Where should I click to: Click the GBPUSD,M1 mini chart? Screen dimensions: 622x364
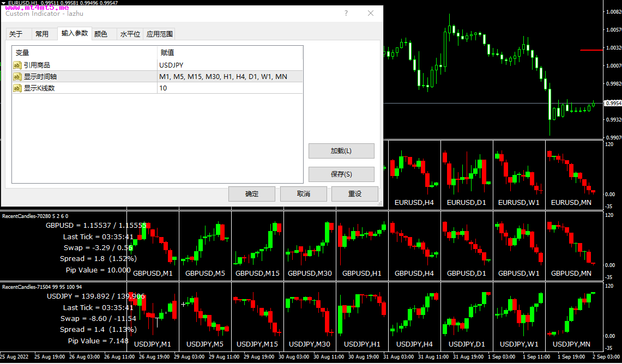pyautogui.click(x=153, y=246)
